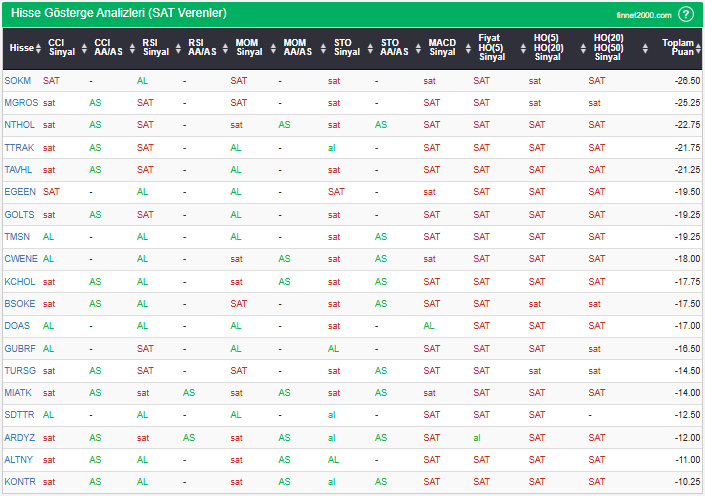Sort table by Hisse column

tap(21, 47)
